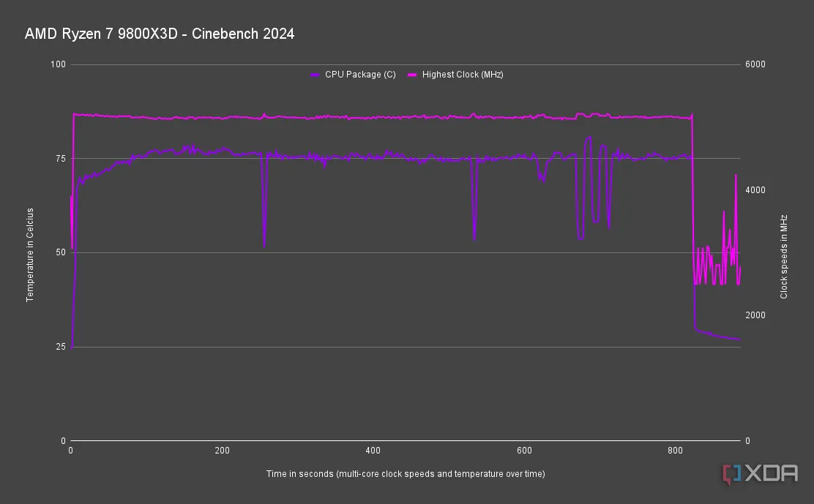Click the 6000 label on clock axis
Image resolution: width=814 pixels, height=504 pixels.
click(755, 64)
